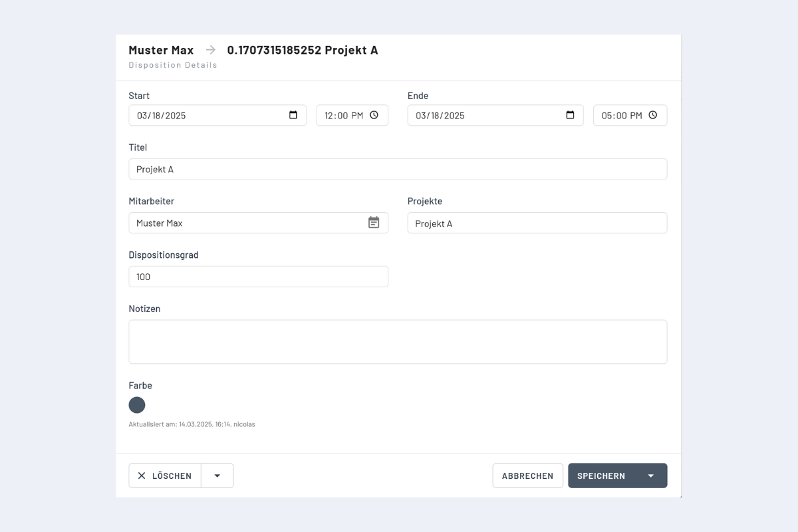Open the Ende date calendar picker icon
Image resolution: width=798 pixels, height=532 pixels.
click(570, 115)
